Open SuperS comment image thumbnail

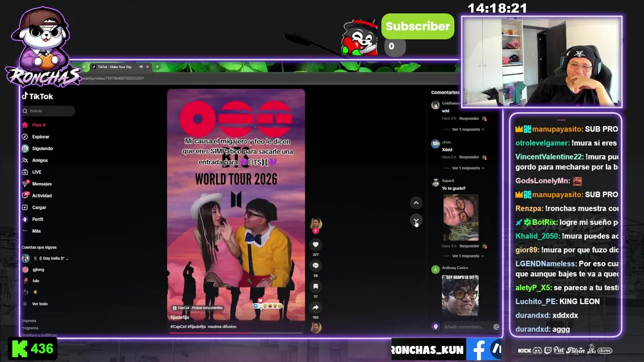(461, 217)
